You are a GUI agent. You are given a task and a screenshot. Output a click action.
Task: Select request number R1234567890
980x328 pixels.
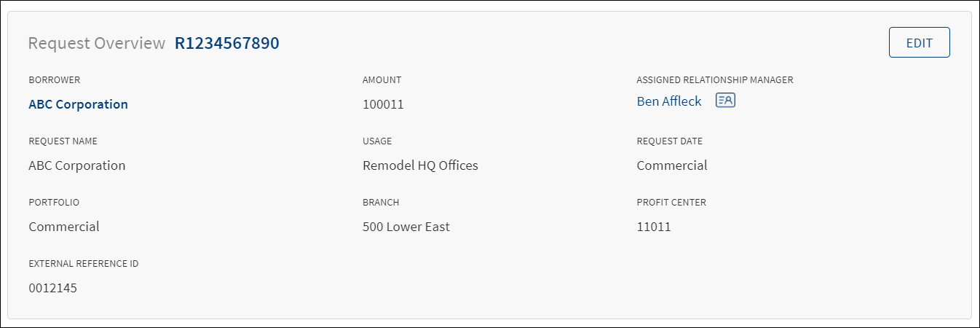click(226, 43)
